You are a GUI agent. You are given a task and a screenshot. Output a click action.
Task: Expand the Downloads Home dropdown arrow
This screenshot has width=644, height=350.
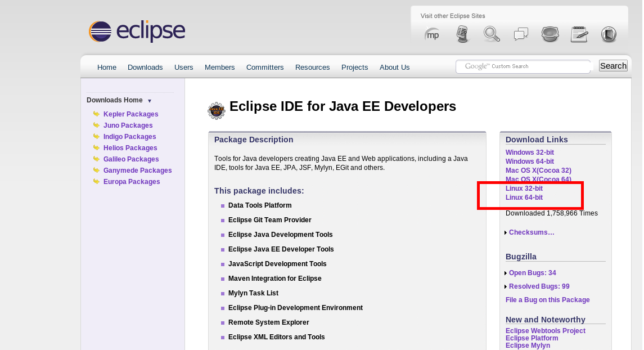pyautogui.click(x=150, y=101)
